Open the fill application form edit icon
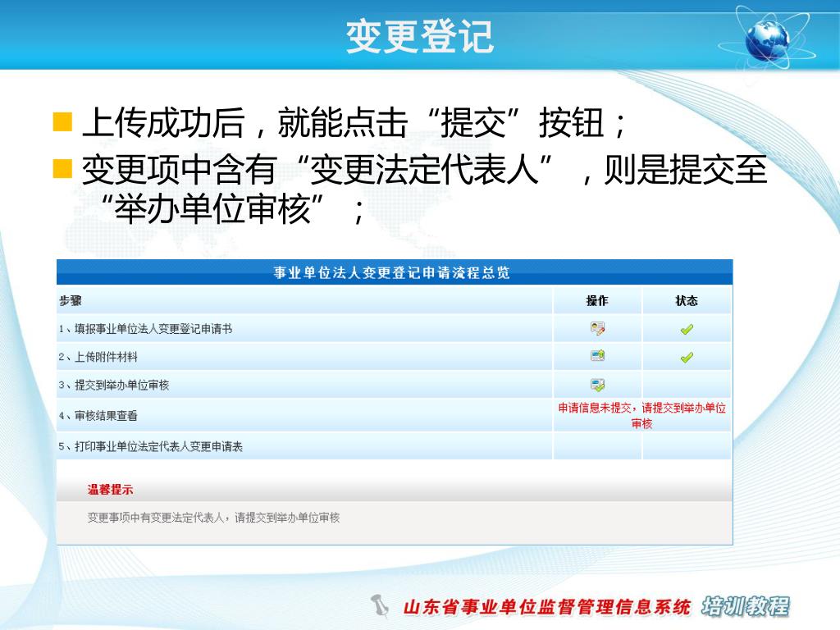The height and width of the screenshot is (630, 840). [597, 328]
